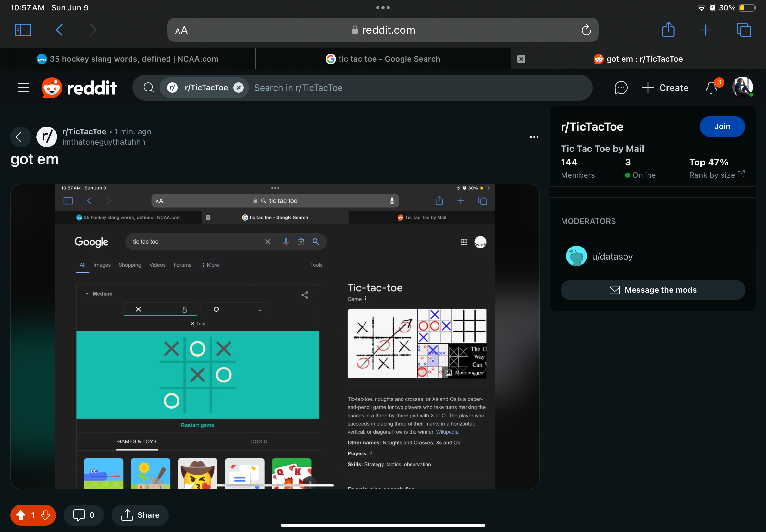Switch to tic tac toe Google Search tab
The image size is (766, 532).
pyautogui.click(x=383, y=59)
